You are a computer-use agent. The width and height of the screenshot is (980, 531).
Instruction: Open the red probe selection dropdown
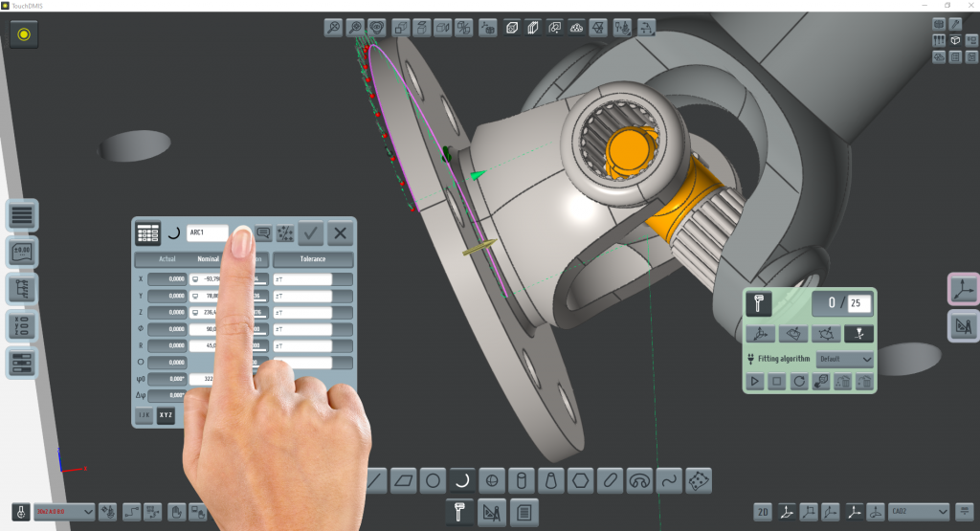click(64, 512)
